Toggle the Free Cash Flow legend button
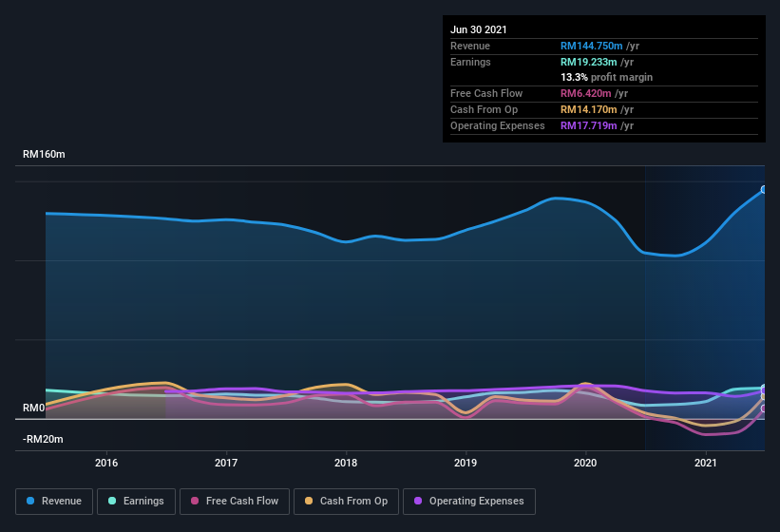Screen dimensions: 780x532 coord(235,502)
